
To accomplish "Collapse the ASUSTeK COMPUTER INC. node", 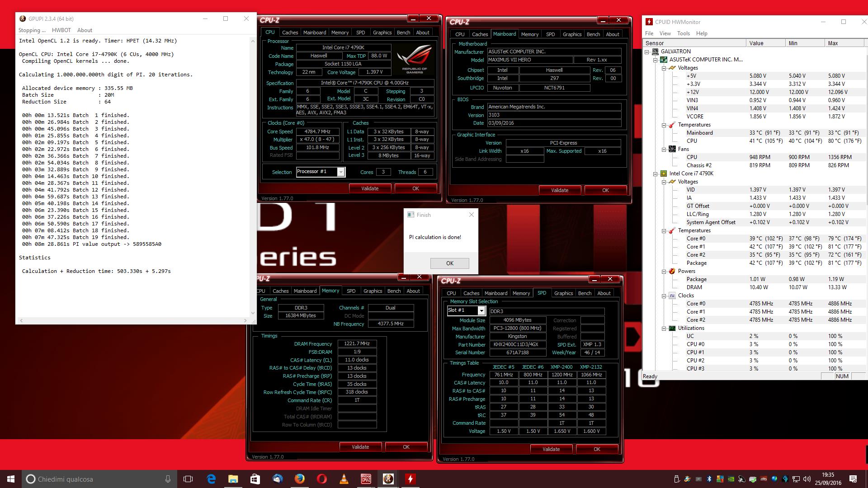I will (x=655, y=60).
